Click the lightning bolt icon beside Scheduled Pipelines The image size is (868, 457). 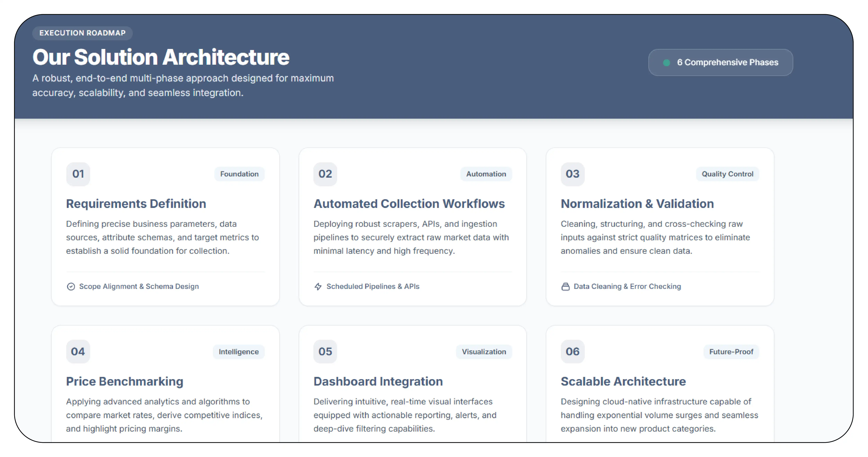point(318,286)
